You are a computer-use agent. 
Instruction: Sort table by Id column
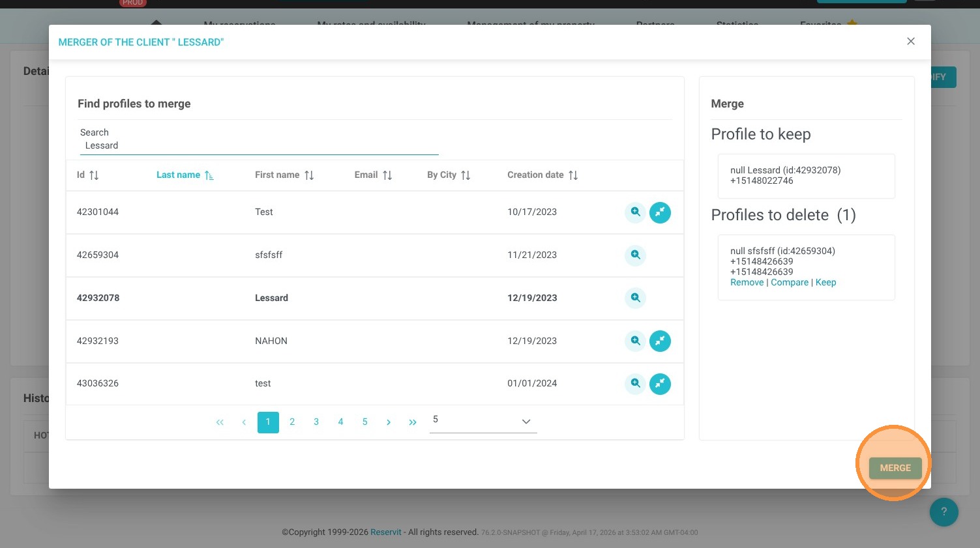[88, 175]
